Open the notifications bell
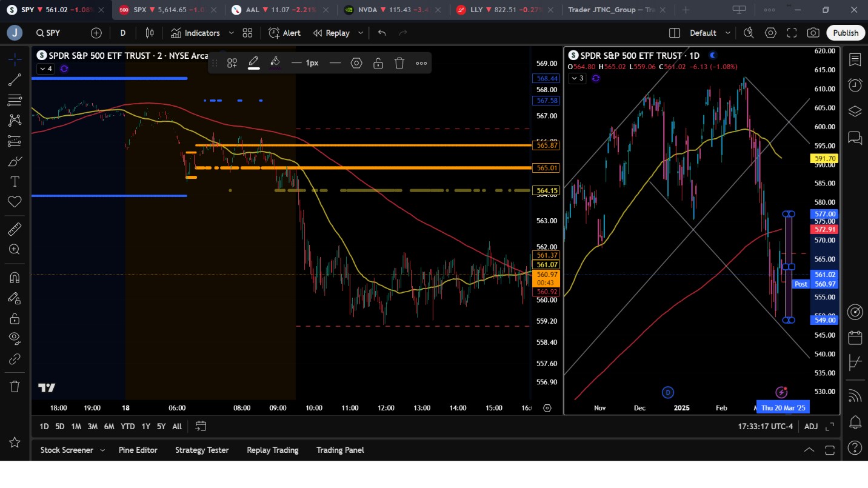This screenshot has height=488, width=868. coord(855,422)
